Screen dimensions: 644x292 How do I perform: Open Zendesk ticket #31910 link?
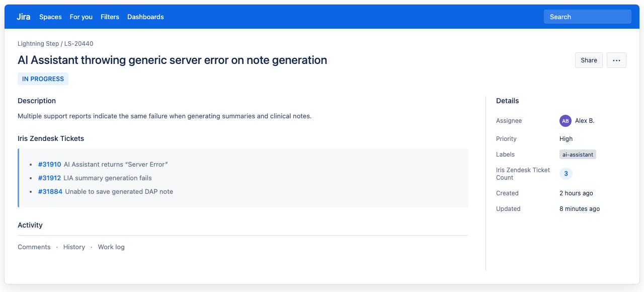[x=49, y=165]
